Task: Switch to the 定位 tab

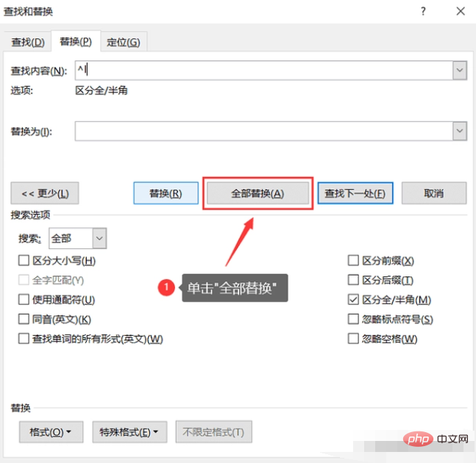Action: (x=123, y=42)
